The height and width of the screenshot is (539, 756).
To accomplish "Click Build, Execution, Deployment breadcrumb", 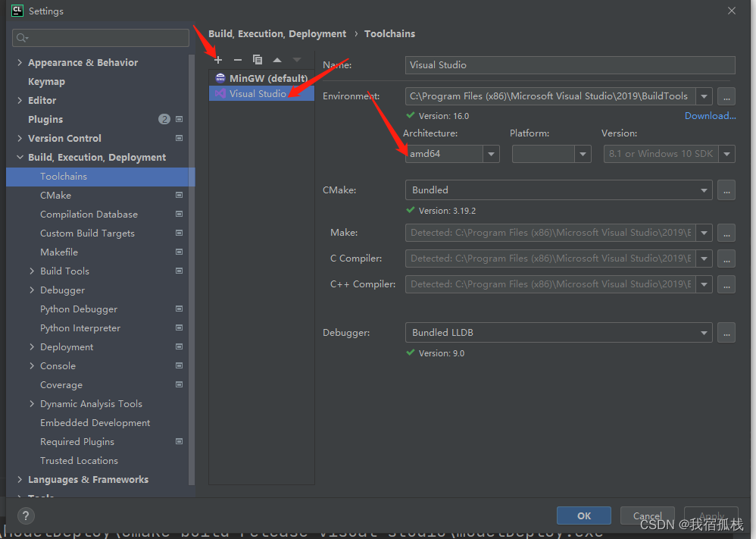I will click(277, 34).
